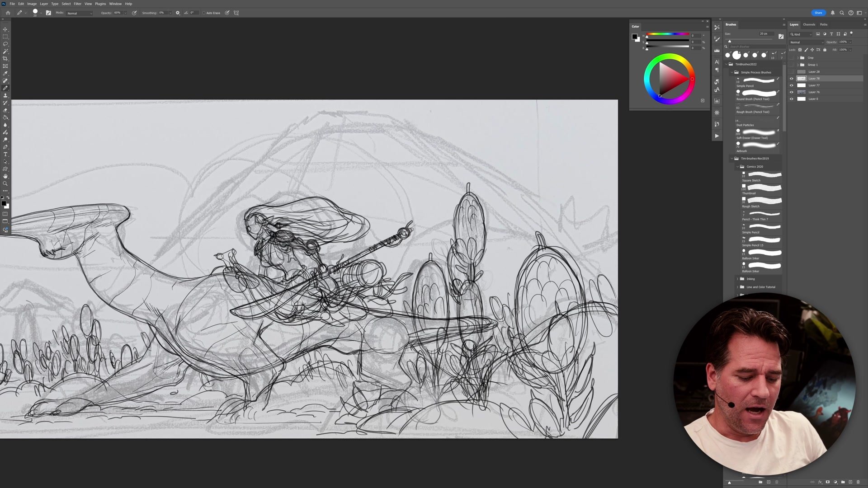Expand the Inking brush folder
The width and height of the screenshot is (868, 488).
click(737, 279)
